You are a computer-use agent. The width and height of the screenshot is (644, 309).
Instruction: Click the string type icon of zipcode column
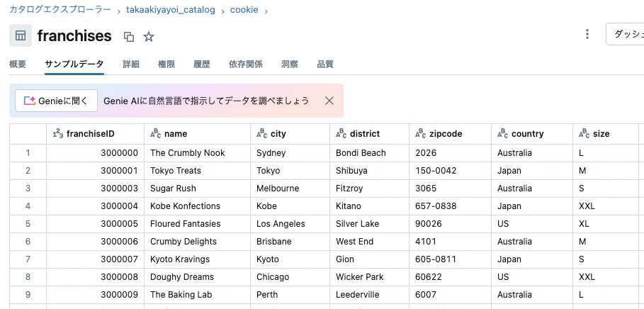[421, 134]
